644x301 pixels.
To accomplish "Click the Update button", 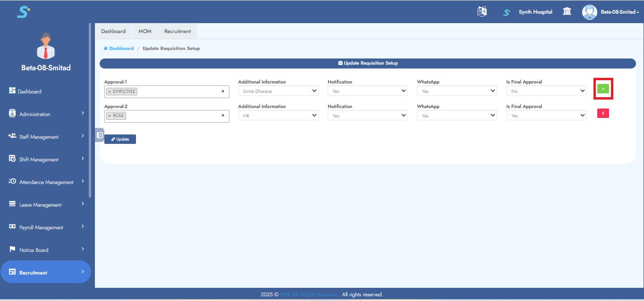I will [x=120, y=139].
